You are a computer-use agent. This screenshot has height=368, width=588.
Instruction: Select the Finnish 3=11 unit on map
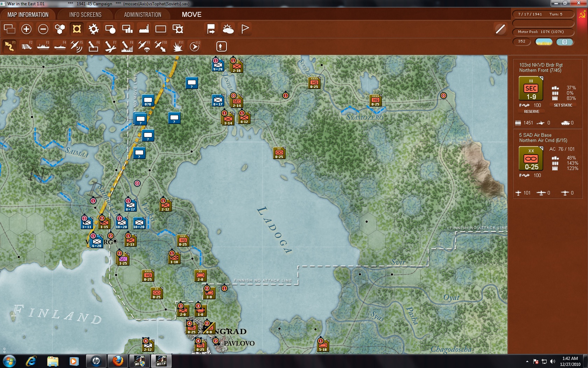(x=86, y=223)
